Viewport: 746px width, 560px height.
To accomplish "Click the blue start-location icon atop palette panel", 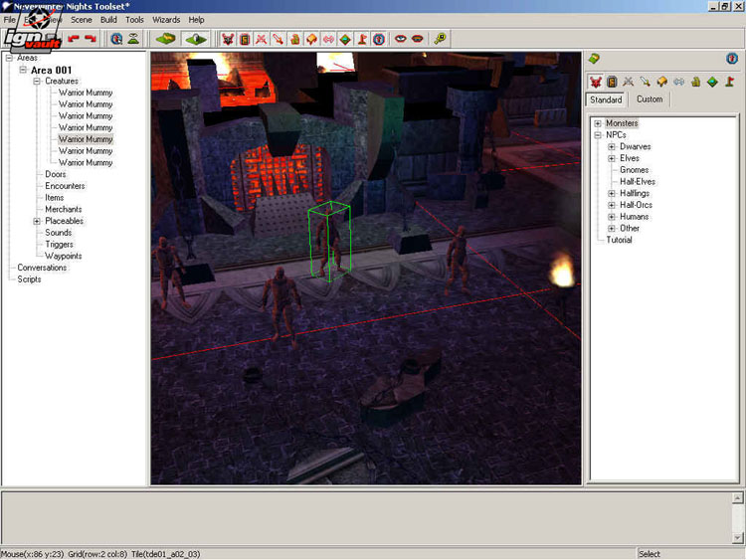I will tap(732, 59).
